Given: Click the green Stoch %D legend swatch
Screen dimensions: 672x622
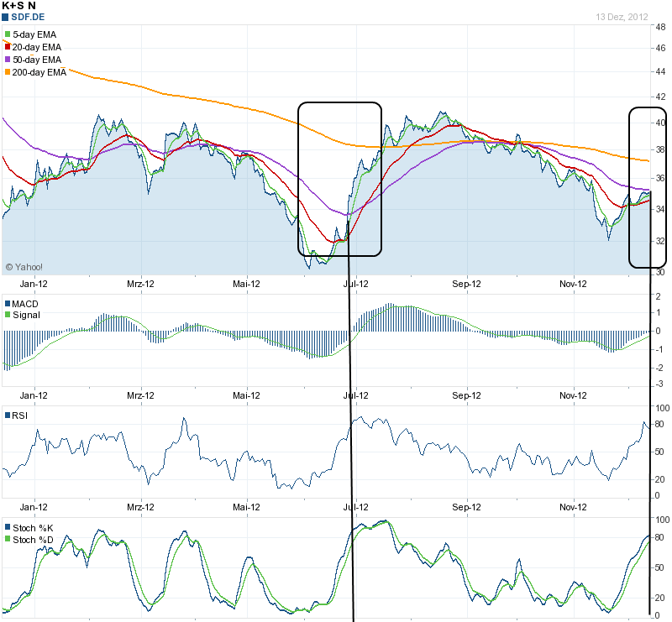Looking at the screenshot, I should point(8,539).
